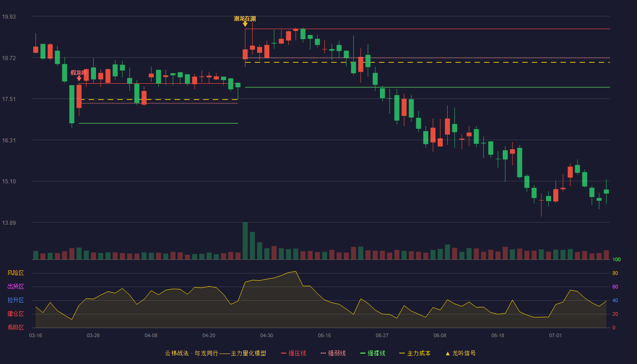Viewport: 637px width, 364px height.
Task: Click the green 强撑线 legend line icon
Action: click(x=363, y=353)
